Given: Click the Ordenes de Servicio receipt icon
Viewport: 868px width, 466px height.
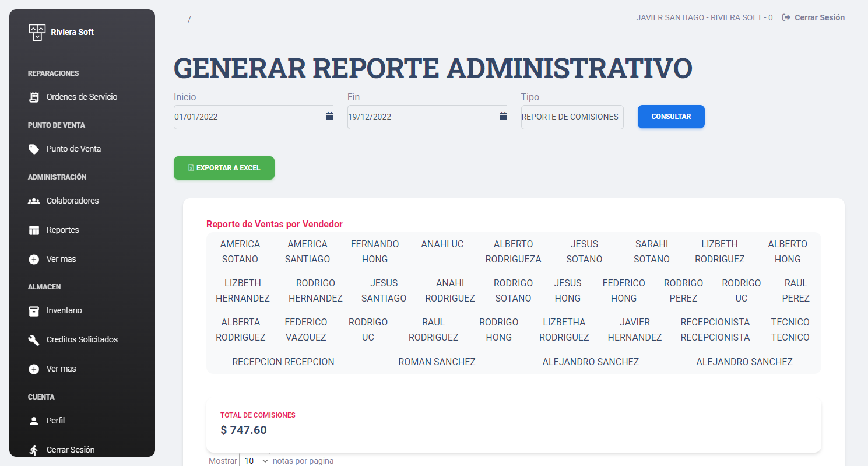Looking at the screenshot, I should pos(34,97).
